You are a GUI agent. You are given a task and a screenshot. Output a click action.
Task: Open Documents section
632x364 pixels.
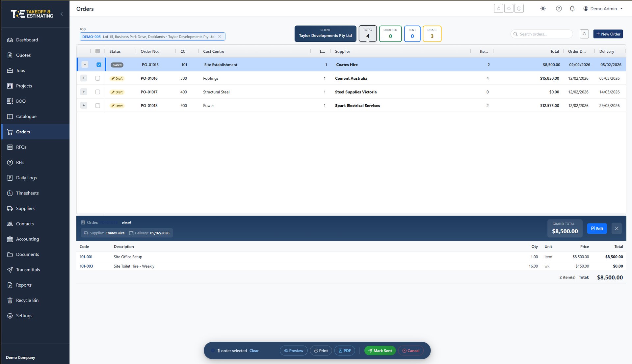click(x=35, y=254)
